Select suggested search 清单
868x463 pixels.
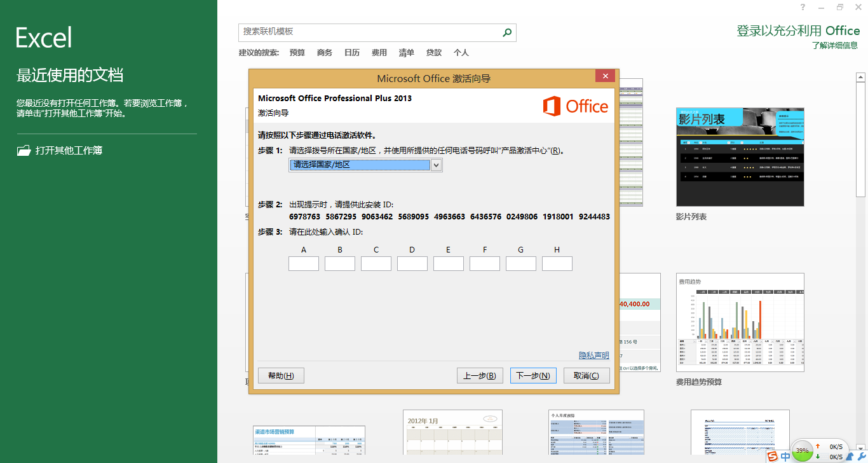pos(407,53)
